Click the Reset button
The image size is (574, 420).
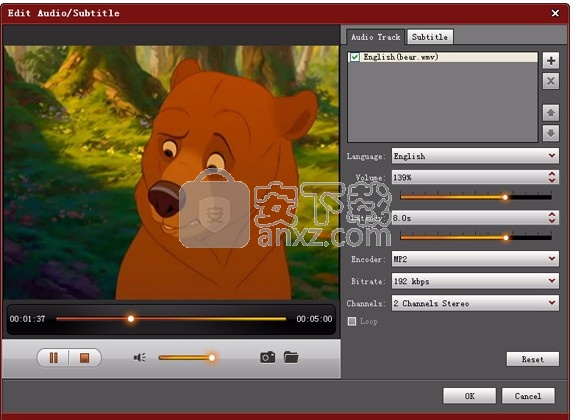[x=533, y=359]
